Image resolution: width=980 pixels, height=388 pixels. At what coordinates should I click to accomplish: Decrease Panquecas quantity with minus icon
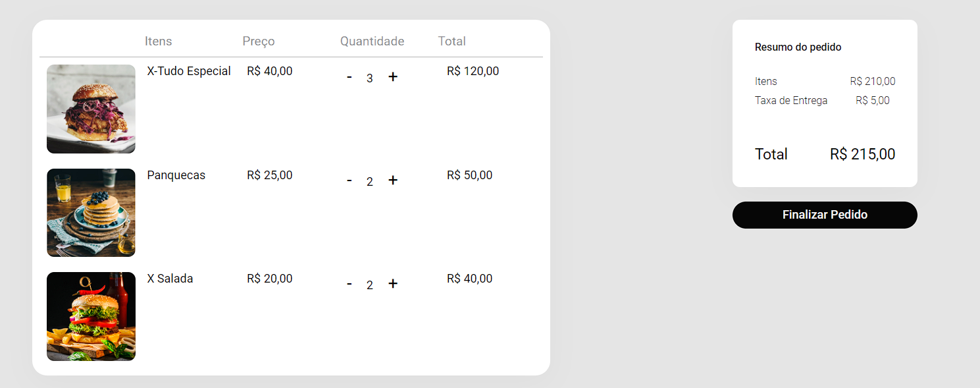349,181
